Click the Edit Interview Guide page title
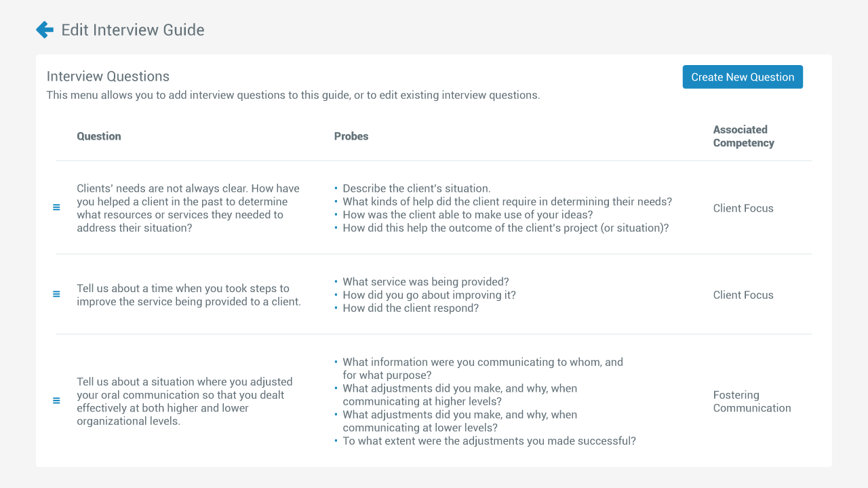 tap(133, 30)
